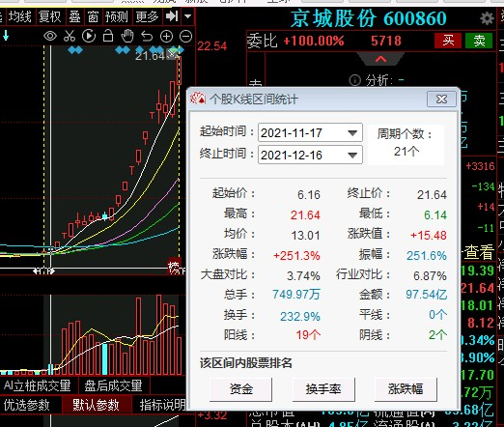The width and height of the screenshot is (504, 427).
Task: Click the green 卖 sell button
Action: (479, 41)
